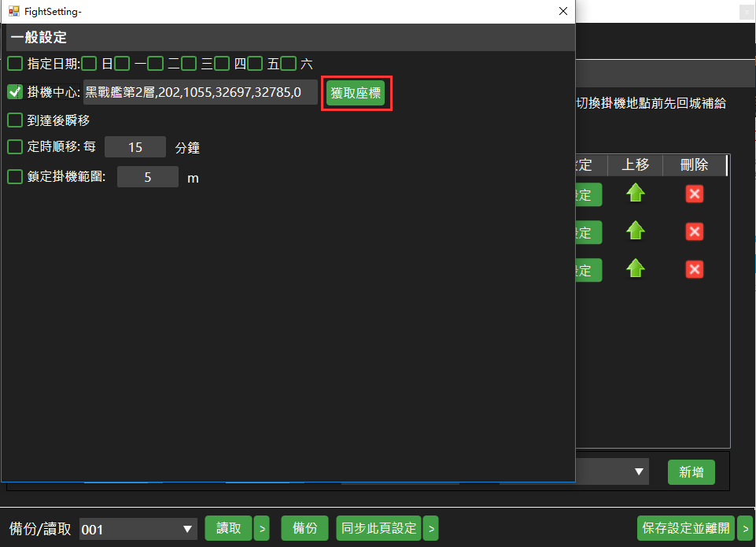The image size is (756, 547).
Task: Tick the 鎖定掛機範圍 checkbox
Action: pos(15,177)
